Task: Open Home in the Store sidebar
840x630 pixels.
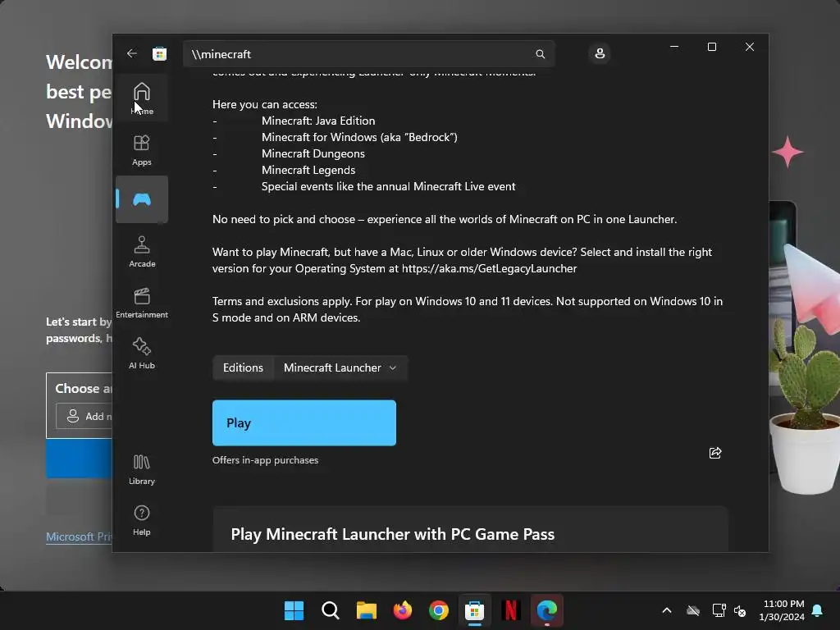Action: (x=142, y=98)
